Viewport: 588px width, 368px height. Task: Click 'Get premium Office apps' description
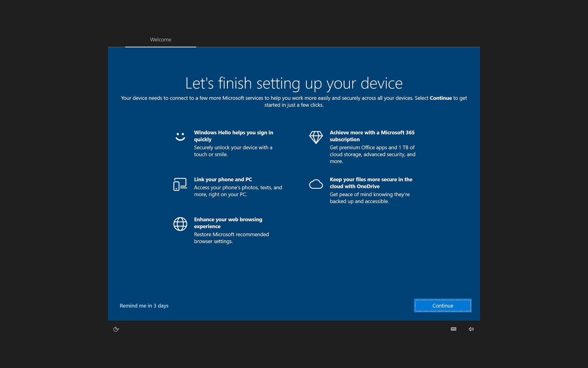pos(372,154)
